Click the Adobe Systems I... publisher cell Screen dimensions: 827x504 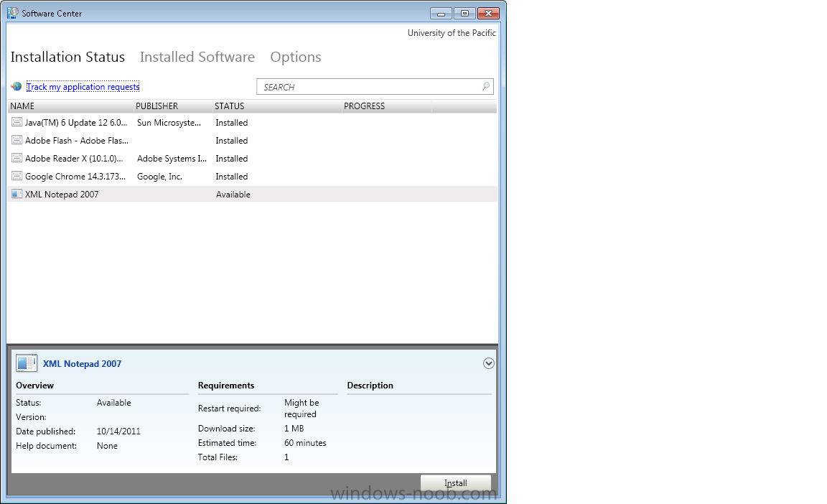point(172,158)
